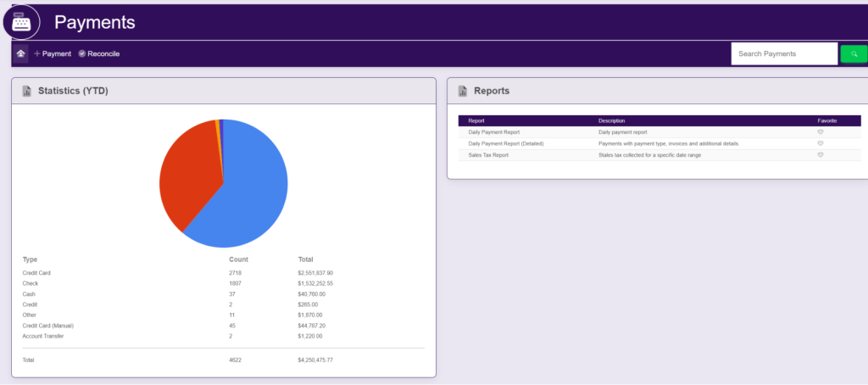Click the green search magnifier button

pos(854,53)
